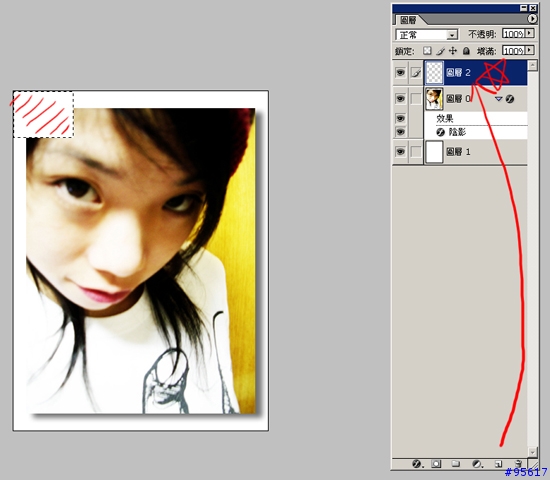The width and height of the screenshot is (550, 480).
Task: Click the paintbrush indicator on 圖層 2
Action: point(416,73)
